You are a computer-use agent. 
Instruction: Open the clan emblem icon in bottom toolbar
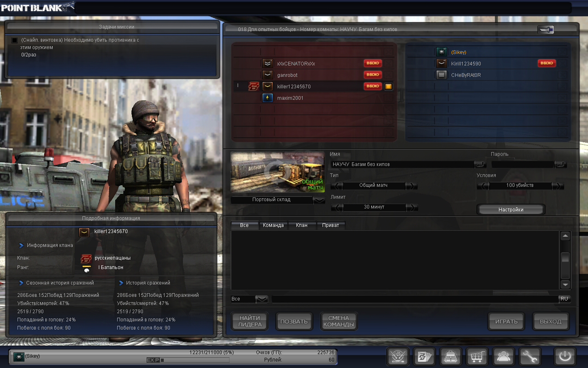pyautogui.click(x=398, y=357)
